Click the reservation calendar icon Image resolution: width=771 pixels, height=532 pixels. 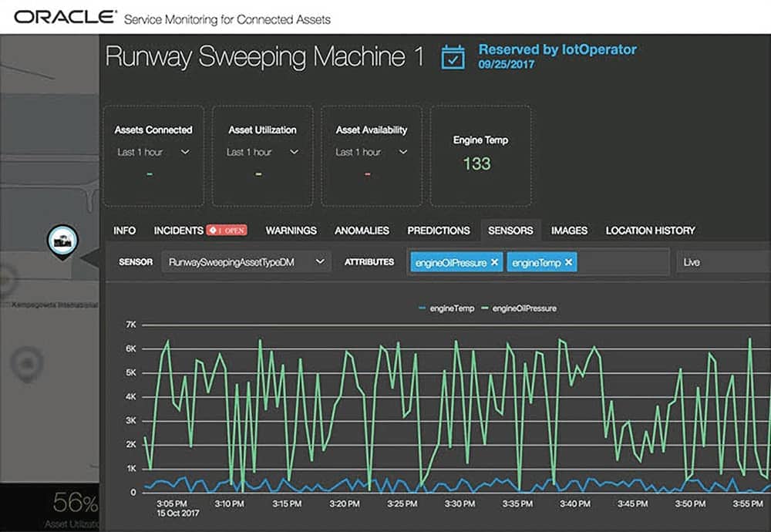pyautogui.click(x=453, y=57)
